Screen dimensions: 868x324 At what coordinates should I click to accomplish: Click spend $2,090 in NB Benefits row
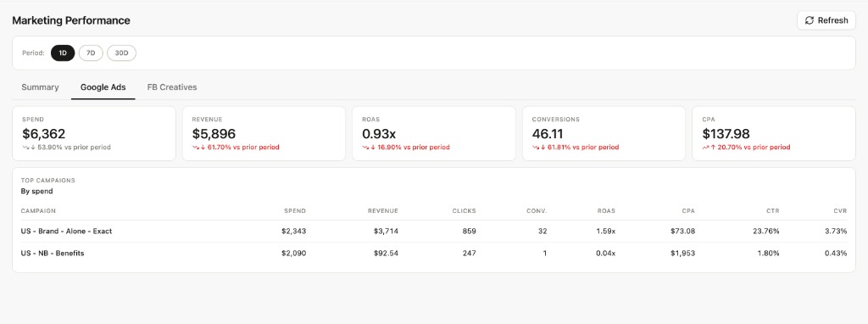pos(293,253)
